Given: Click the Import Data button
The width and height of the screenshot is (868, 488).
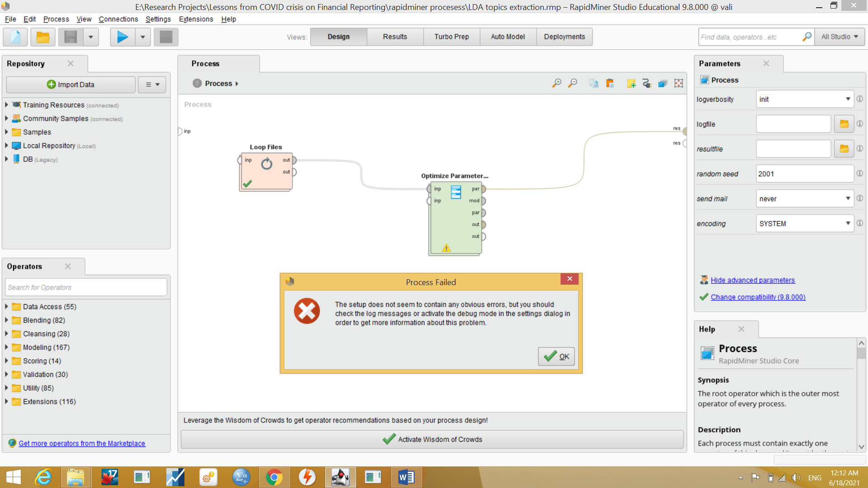Looking at the screenshot, I should pos(71,84).
